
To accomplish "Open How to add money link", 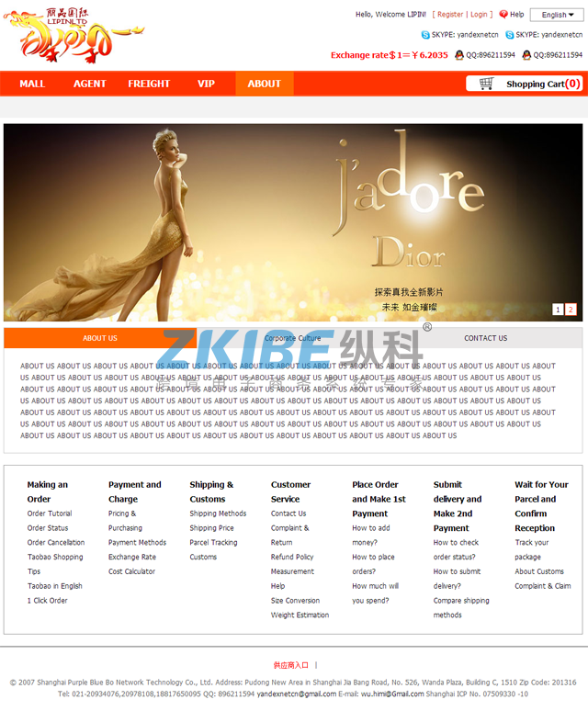I will [x=371, y=535].
